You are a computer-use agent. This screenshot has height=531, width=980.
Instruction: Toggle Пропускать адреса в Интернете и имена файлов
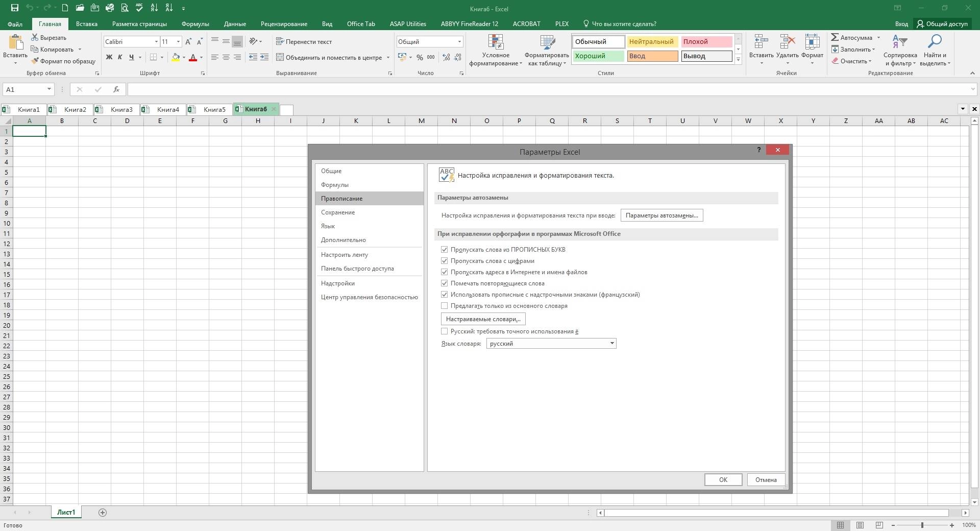click(444, 272)
